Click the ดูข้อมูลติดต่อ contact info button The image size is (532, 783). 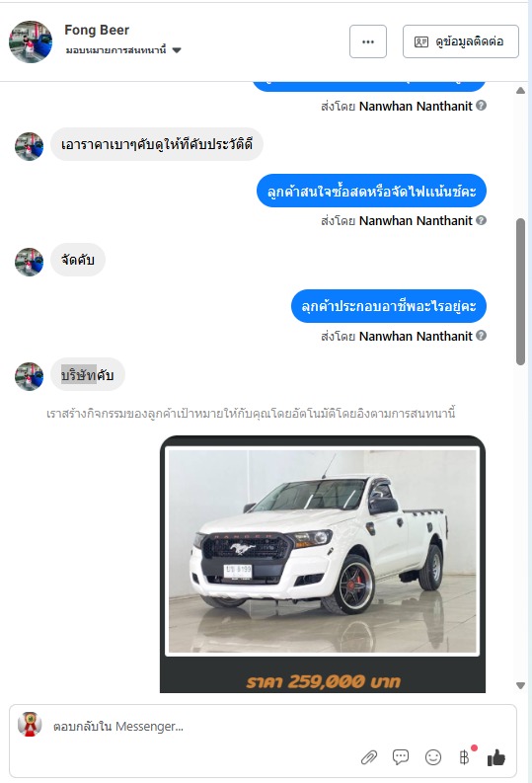pyautogui.click(x=461, y=41)
